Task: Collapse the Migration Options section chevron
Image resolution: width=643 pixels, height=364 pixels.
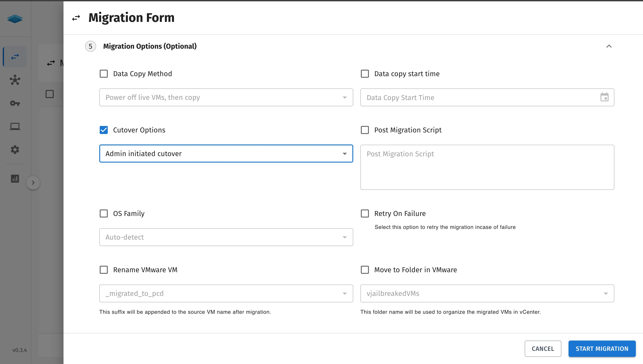Action: tap(609, 46)
